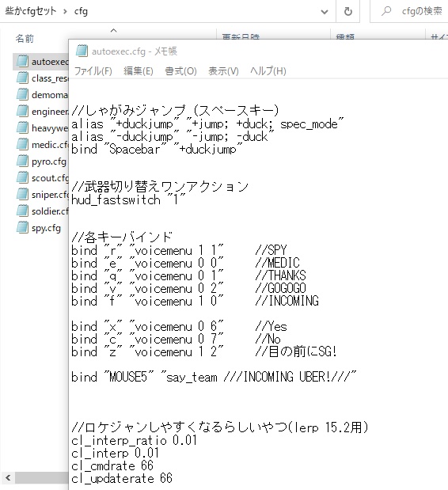448x490 pixels.
Task: Select the demoma file name in list
Action: click(50, 95)
